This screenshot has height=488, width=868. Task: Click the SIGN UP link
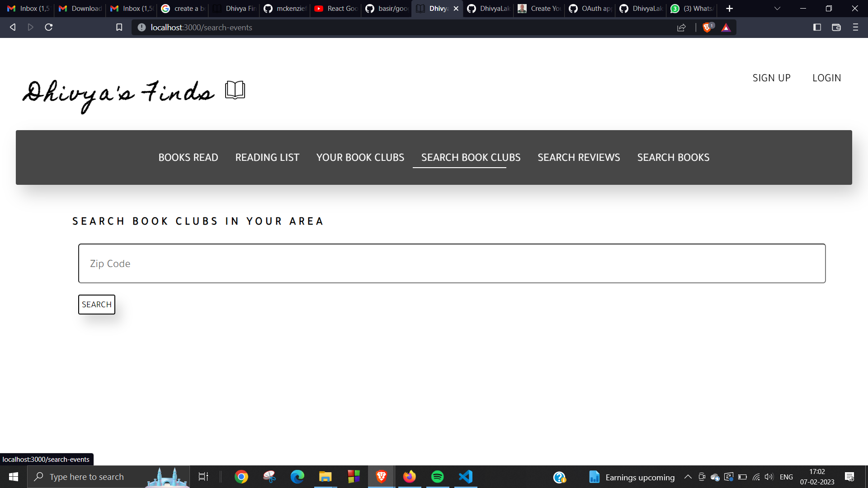click(771, 78)
